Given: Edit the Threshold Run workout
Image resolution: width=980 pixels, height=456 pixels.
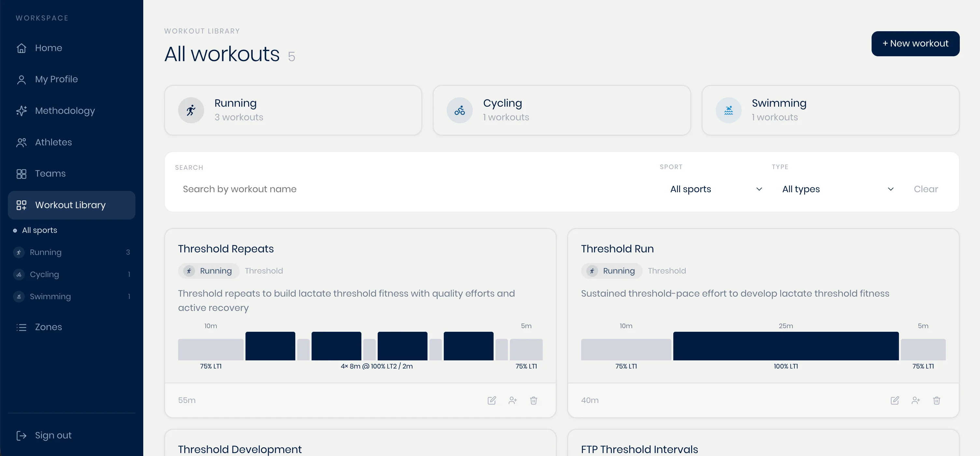Looking at the screenshot, I should click(894, 400).
